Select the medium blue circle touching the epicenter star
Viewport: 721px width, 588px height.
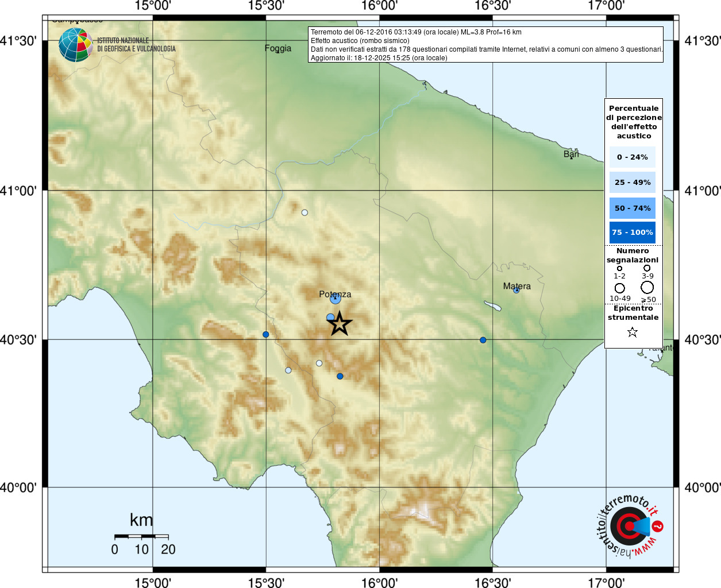tap(330, 318)
